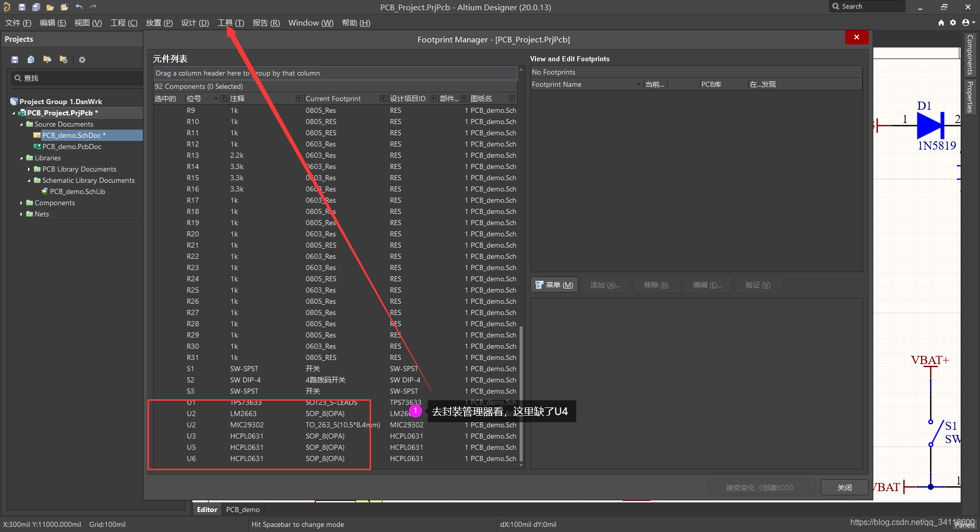Open the 文件 (F) menu
Image resolution: width=980 pixels, height=532 pixels.
[x=18, y=22]
